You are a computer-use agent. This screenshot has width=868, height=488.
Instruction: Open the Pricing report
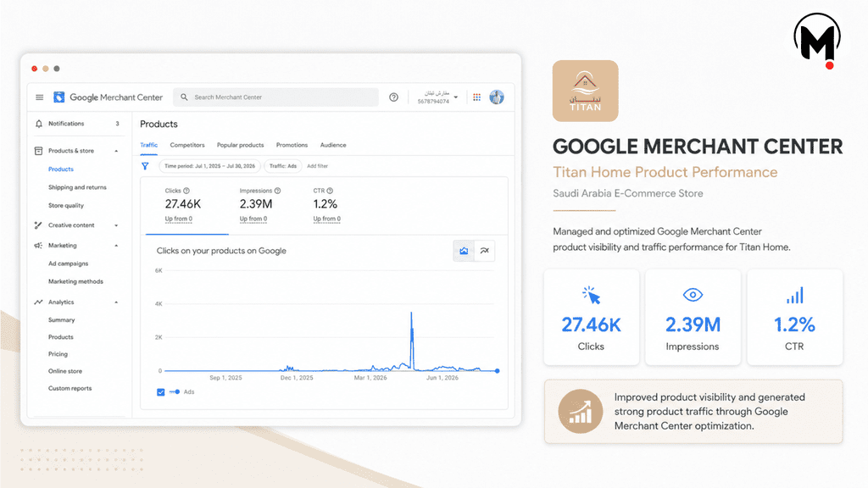point(58,354)
